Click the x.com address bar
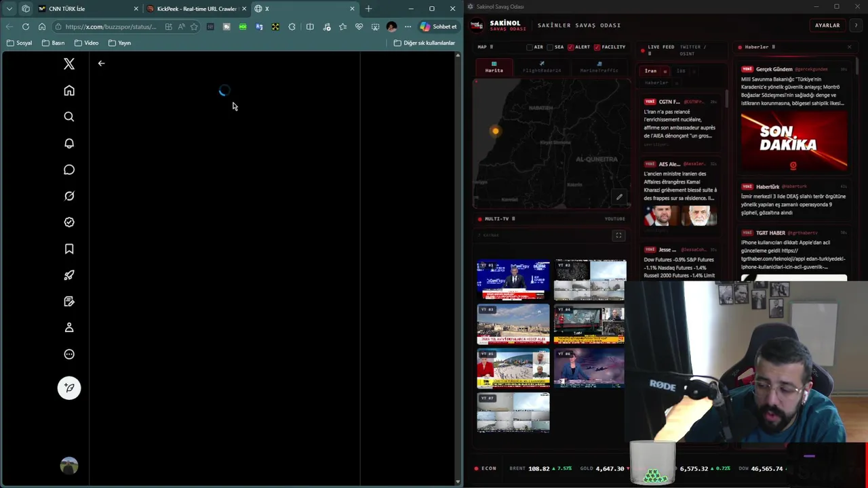 [x=111, y=26]
